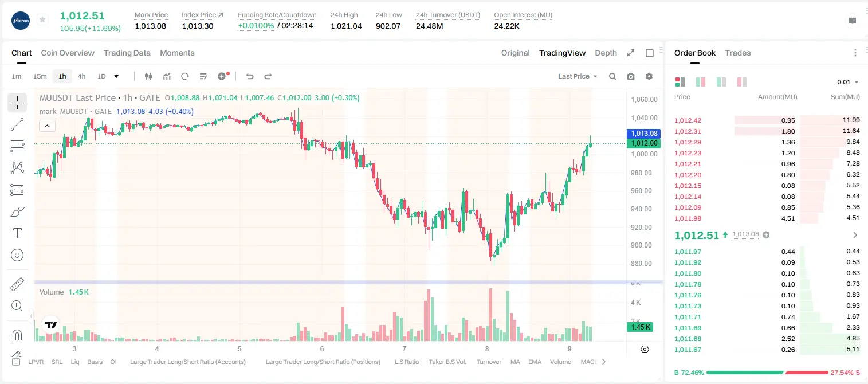
Task: Switch to the Trades tab
Action: [738, 53]
